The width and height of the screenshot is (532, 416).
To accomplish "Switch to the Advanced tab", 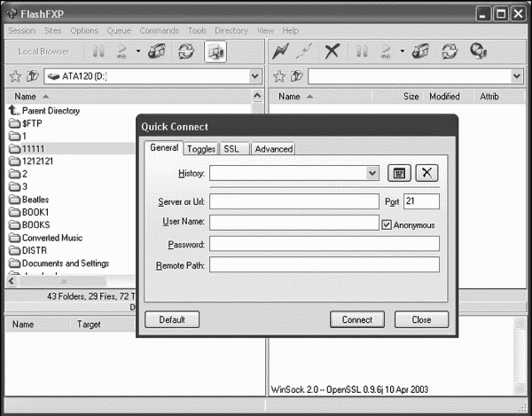I will [273, 149].
